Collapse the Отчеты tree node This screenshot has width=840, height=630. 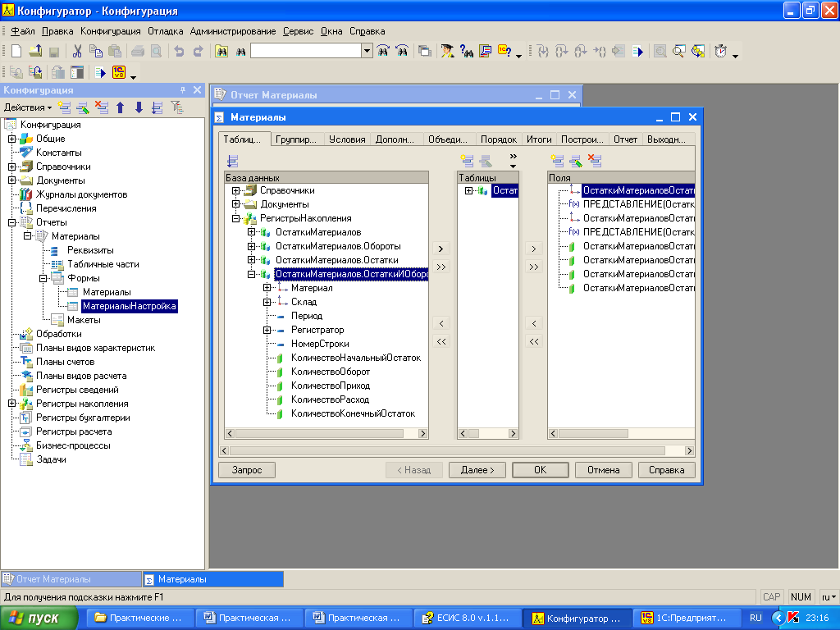11,222
